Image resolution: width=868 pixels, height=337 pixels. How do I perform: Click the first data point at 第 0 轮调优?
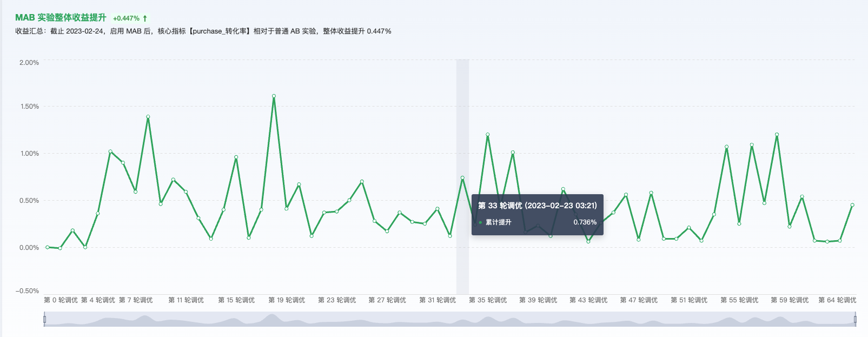[x=48, y=247]
